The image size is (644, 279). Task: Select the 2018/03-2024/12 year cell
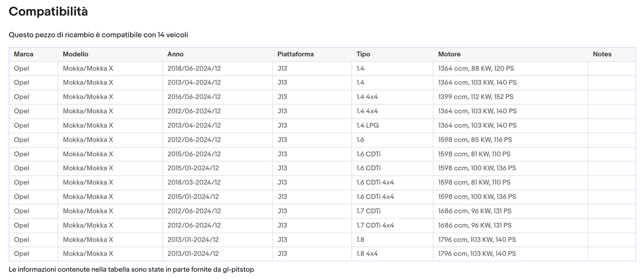click(194, 183)
